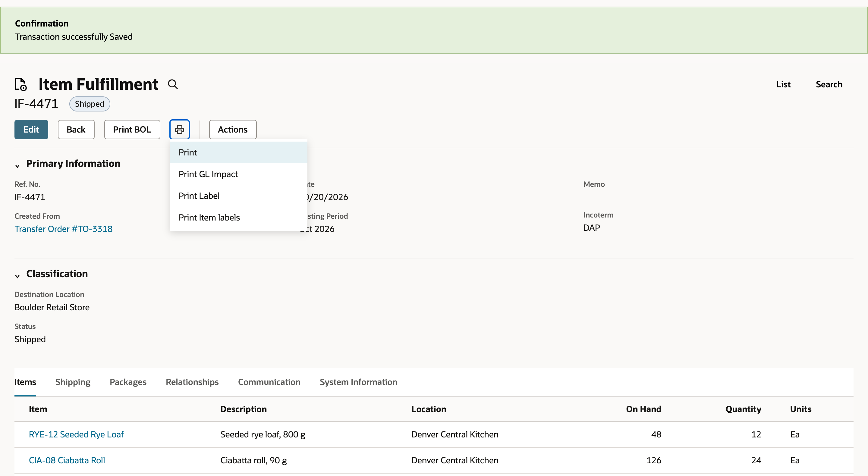Choose Print Label from the menu
868x476 pixels.
238,196
